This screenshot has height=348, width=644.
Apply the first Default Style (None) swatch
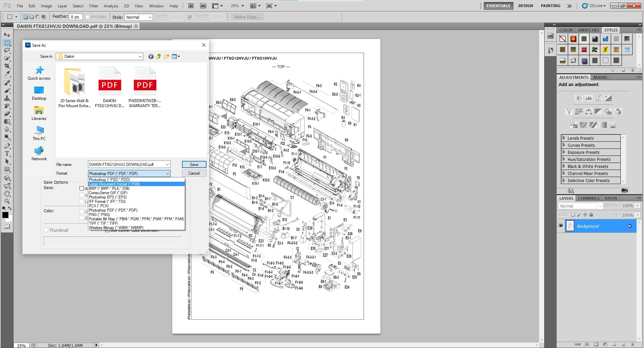[562, 39]
